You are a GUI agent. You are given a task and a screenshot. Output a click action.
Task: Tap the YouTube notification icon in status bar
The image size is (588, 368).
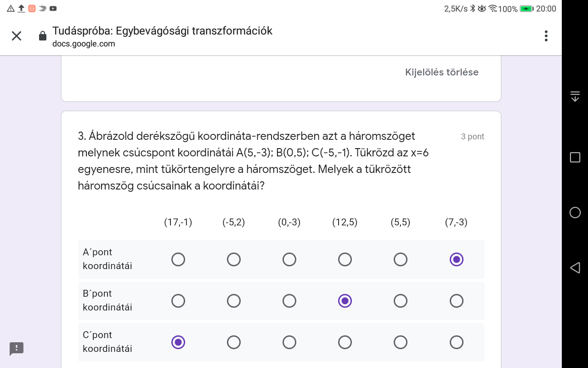pyautogui.click(x=53, y=8)
